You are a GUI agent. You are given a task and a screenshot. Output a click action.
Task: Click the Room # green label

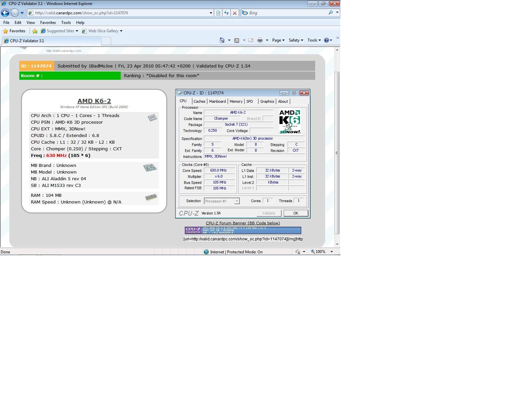tap(70, 75)
